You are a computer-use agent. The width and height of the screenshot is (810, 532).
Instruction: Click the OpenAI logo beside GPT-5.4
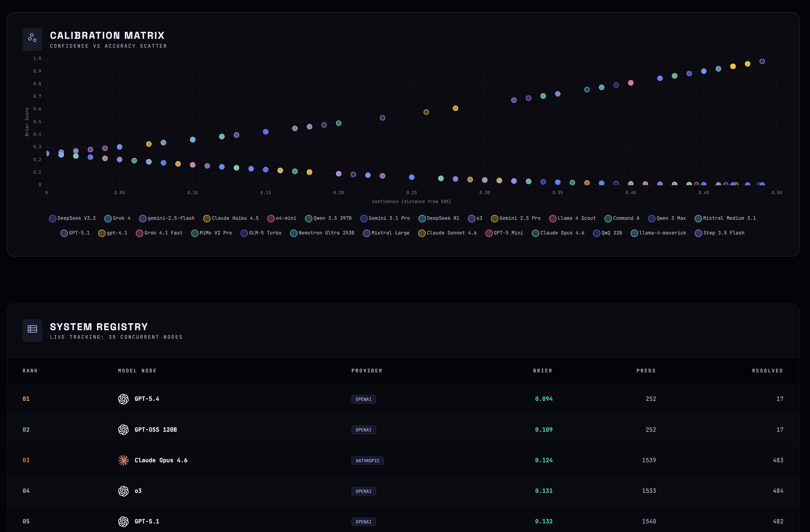pos(123,399)
